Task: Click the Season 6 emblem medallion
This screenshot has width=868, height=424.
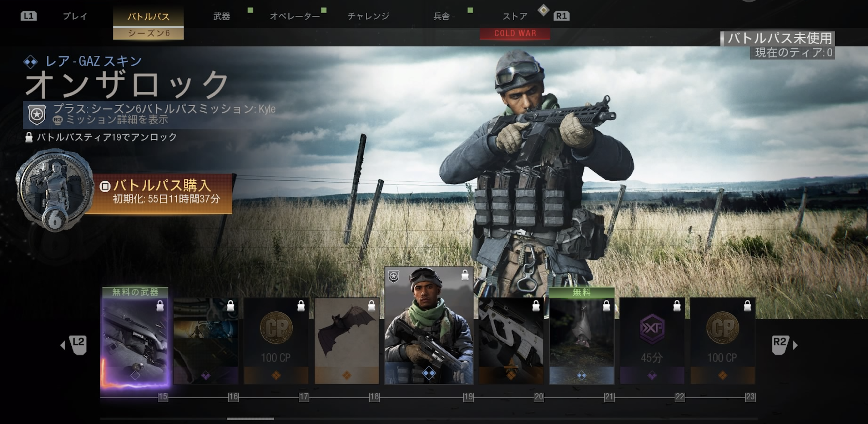Action: coord(55,190)
